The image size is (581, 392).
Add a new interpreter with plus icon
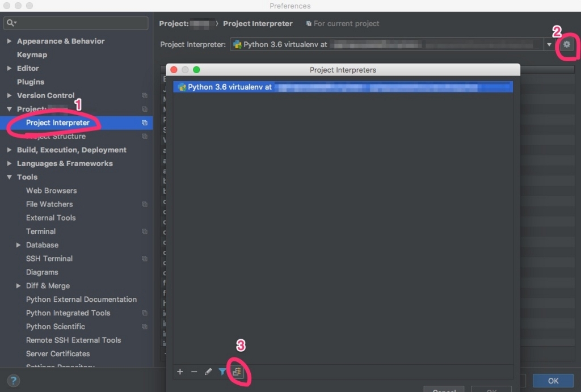(180, 372)
